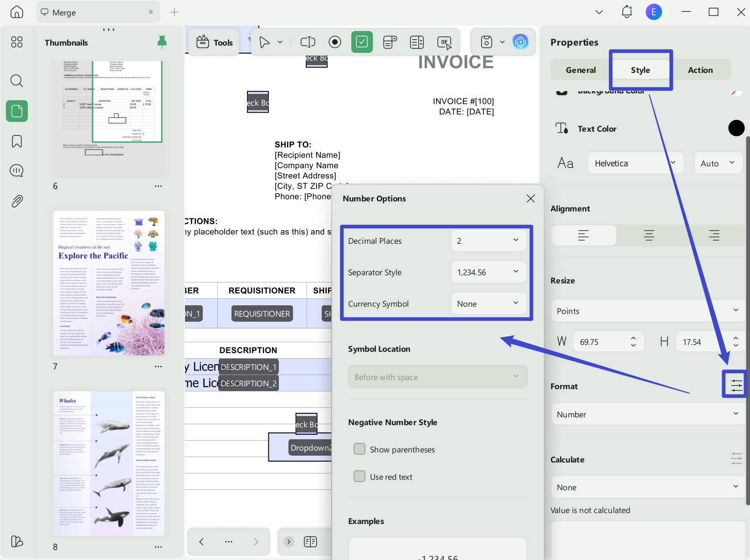The height and width of the screenshot is (560, 750).
Task: Open Calculate settings sliders icon
Action: (x=736, y=458)
